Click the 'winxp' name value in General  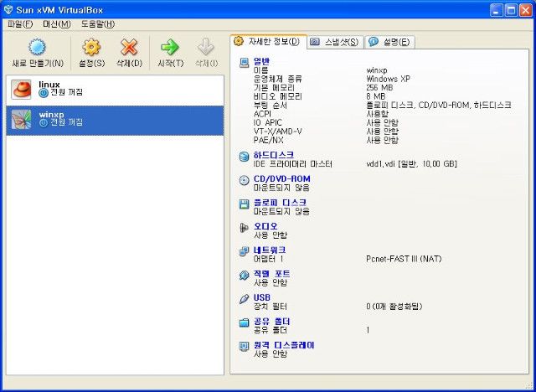tap(377, 70)
